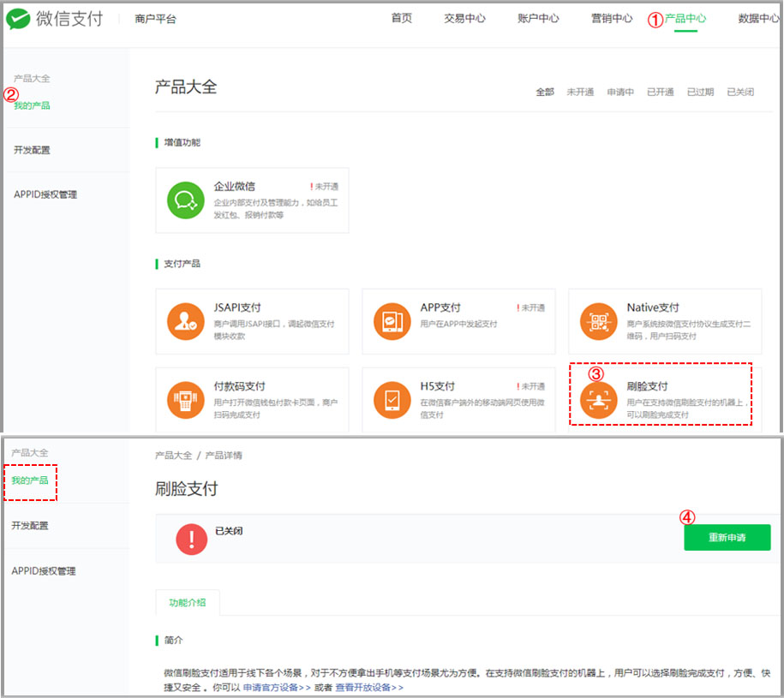Select 我的产品 in upper sidebar
Viewport: 784px width, 698px height.
(32, 105)
